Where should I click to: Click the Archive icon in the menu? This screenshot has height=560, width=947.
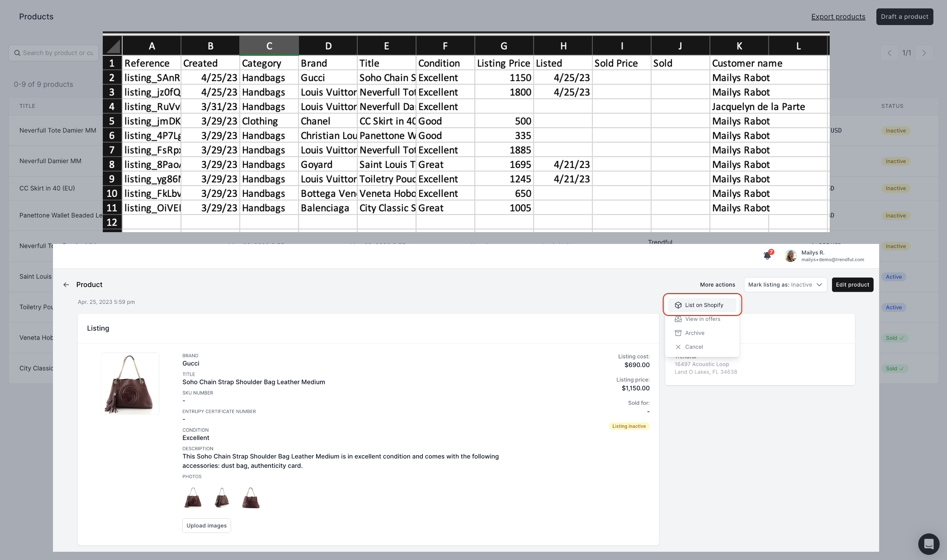[x=678, y=333]
